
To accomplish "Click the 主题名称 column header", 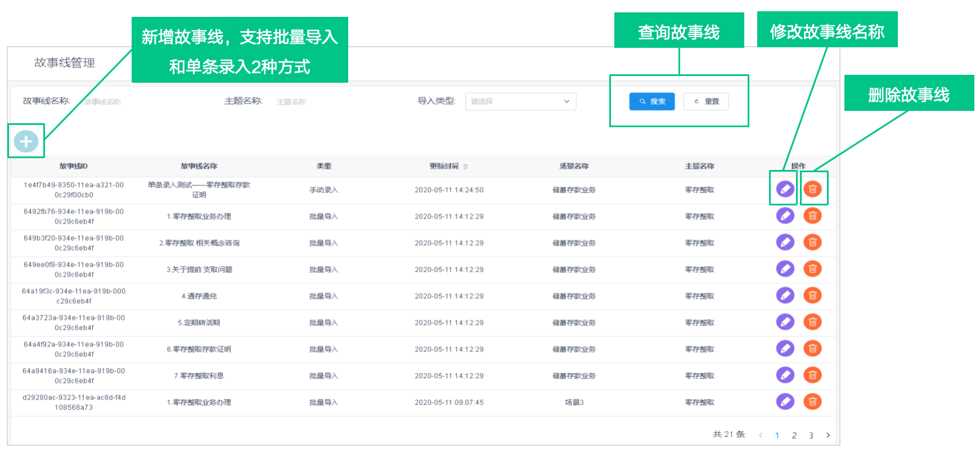I will click(699, 166).
